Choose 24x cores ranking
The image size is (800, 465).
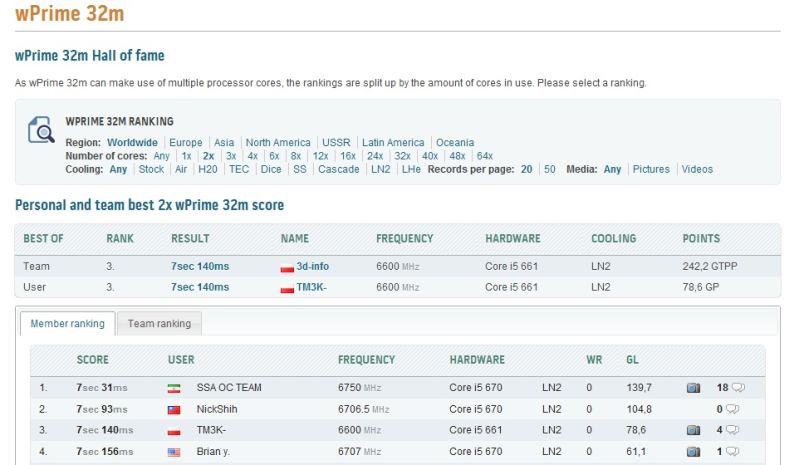point(375,156)
